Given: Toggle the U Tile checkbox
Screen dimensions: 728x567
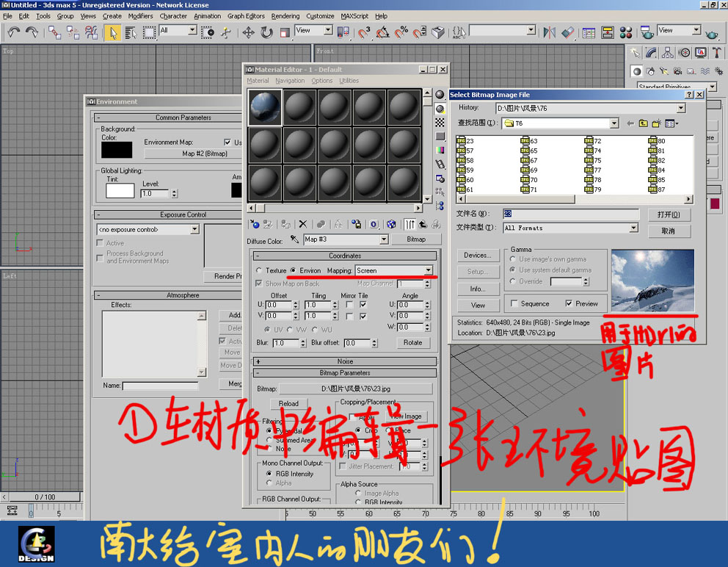Looking at the screenshot, I should (x=363, y=305).
